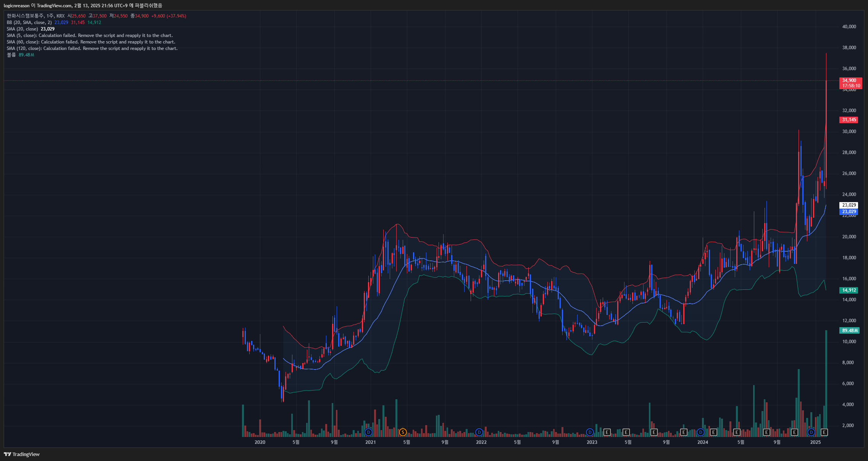The height and width of the screenshot is (461, 868).
Task: Click the 볼륨 volume legend entry
Action: click(x=11, y=55)
